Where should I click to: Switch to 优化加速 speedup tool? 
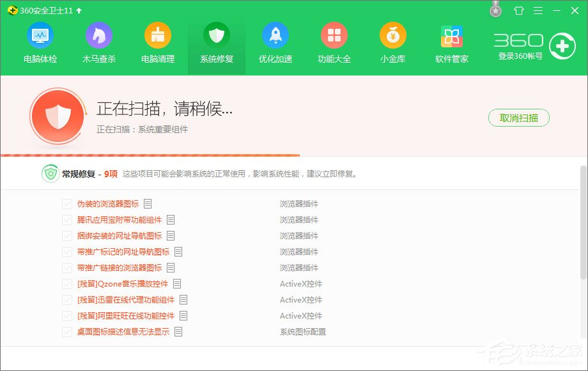(275, 43)
